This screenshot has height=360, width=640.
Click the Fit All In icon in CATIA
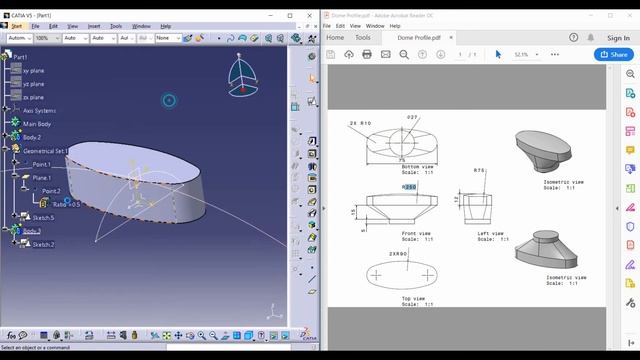pos(167,336)
